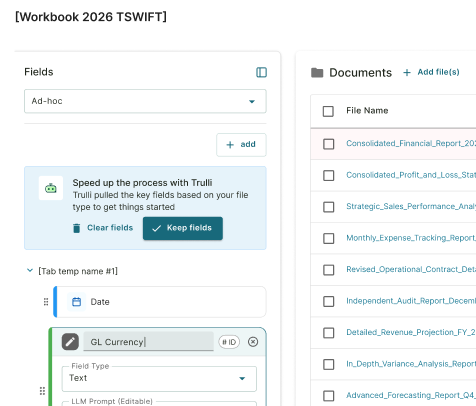Open the Detailed_Revenue_Projection file link
This screenshot has height=406, width=476.
tap(411, 332)
